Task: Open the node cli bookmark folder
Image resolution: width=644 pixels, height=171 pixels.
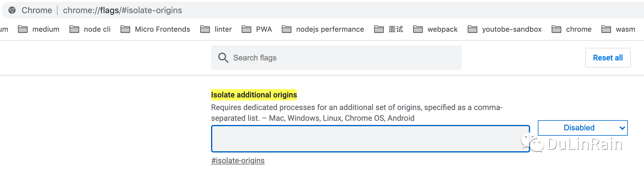Action: 90,29
